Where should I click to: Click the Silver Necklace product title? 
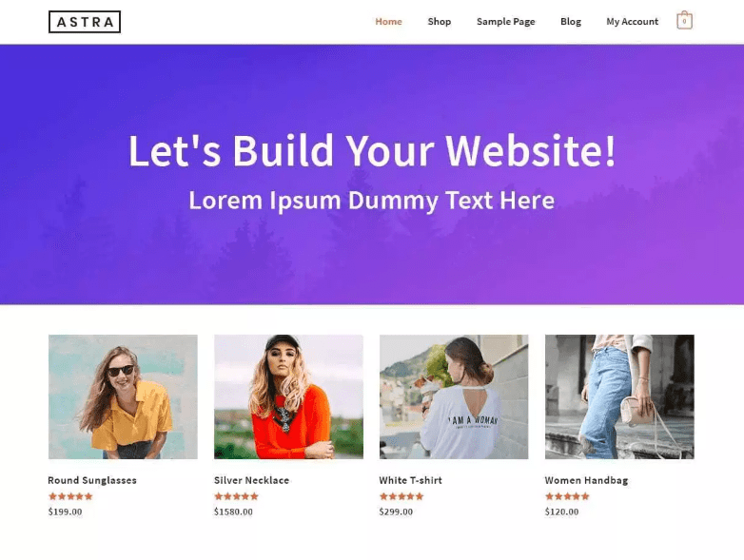[251, 480]
